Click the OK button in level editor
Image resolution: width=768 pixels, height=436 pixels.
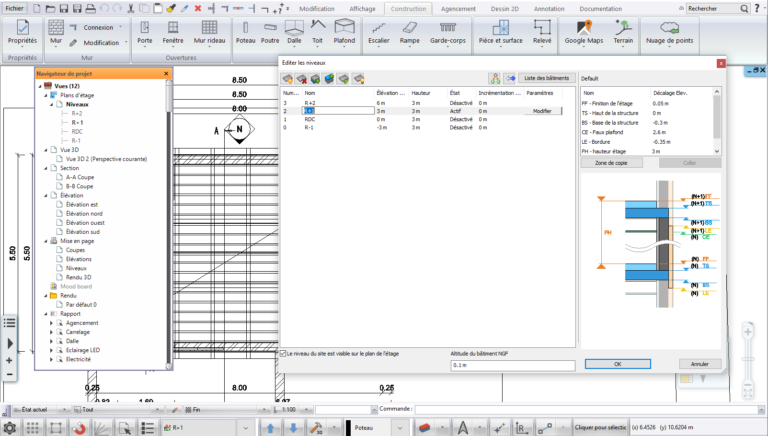(x=618, y=364)
